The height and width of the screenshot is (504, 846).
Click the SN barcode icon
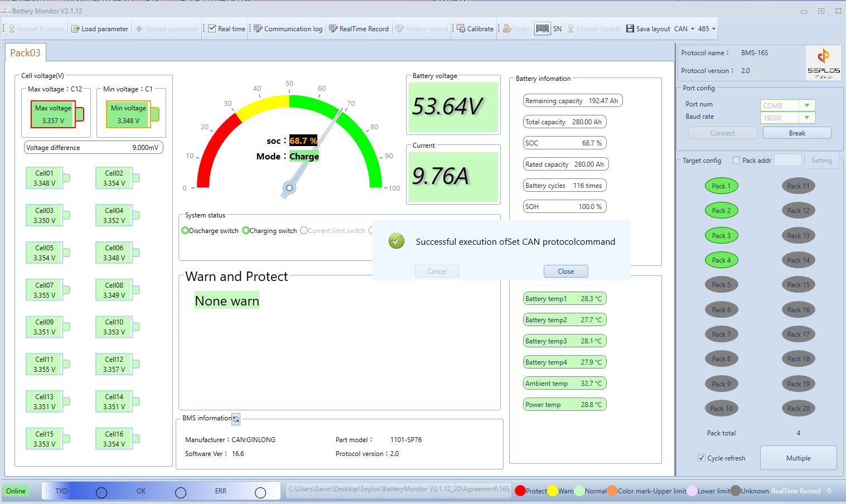tap(542, 28)
